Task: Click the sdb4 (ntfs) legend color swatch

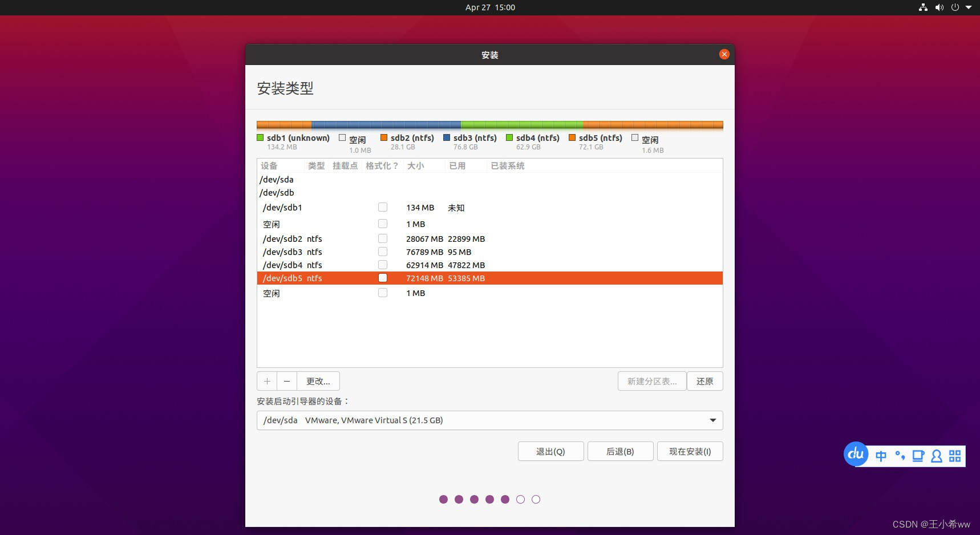Action: click(509, 137)
